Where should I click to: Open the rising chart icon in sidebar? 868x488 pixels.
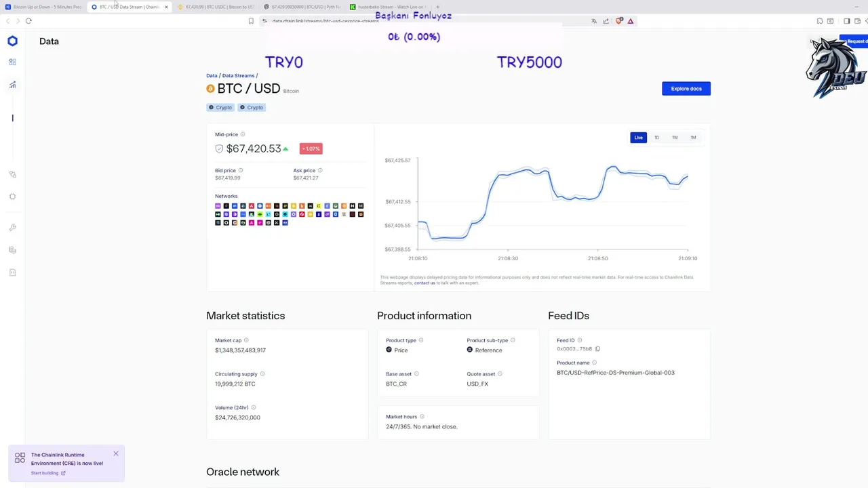pyautogui.click(x=12, y=85)
